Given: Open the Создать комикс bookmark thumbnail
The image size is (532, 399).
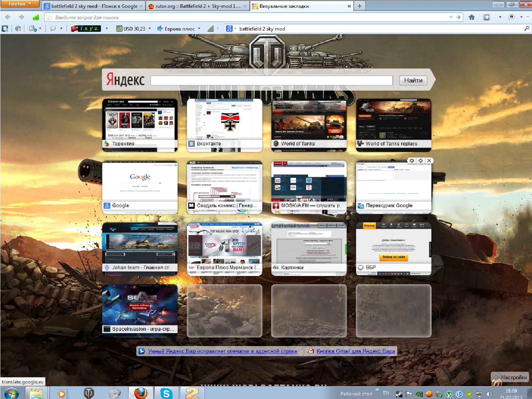Looking at the screenshot, I should (x=225, y=187).
